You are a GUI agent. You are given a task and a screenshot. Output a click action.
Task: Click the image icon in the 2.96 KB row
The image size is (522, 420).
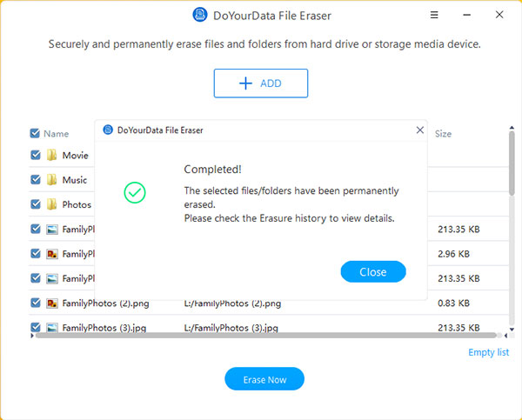pyautogui.click(x=52, y=254)
